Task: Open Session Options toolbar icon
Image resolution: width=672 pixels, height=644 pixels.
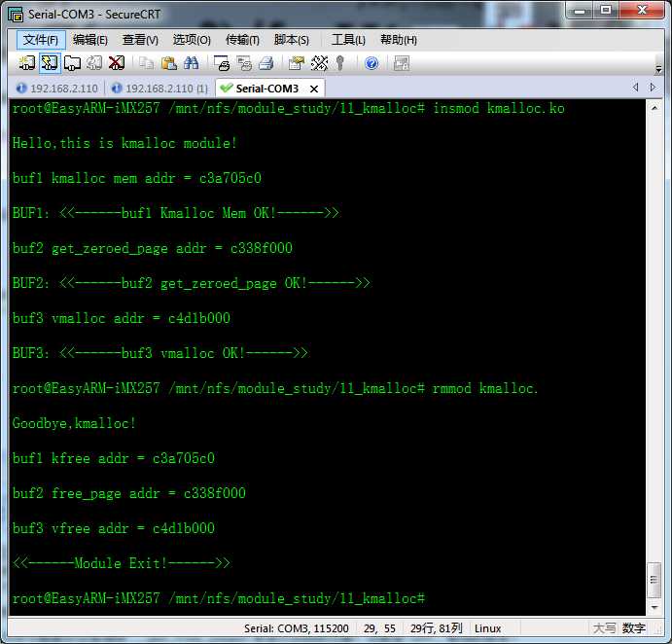Action: point(297,63)
